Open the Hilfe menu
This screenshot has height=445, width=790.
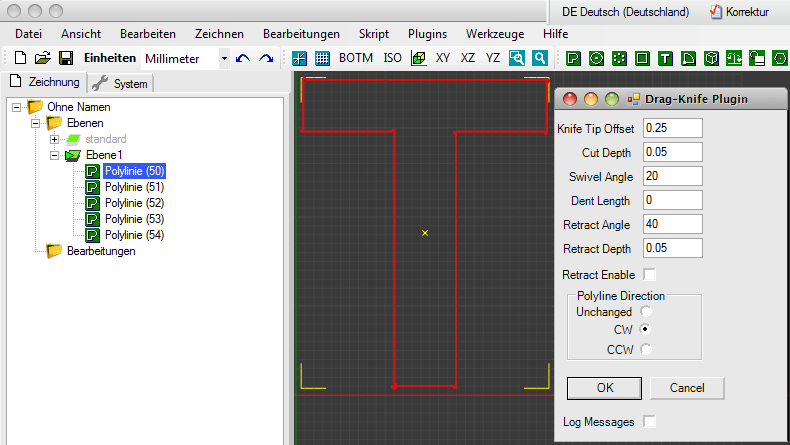pos(556,34)
